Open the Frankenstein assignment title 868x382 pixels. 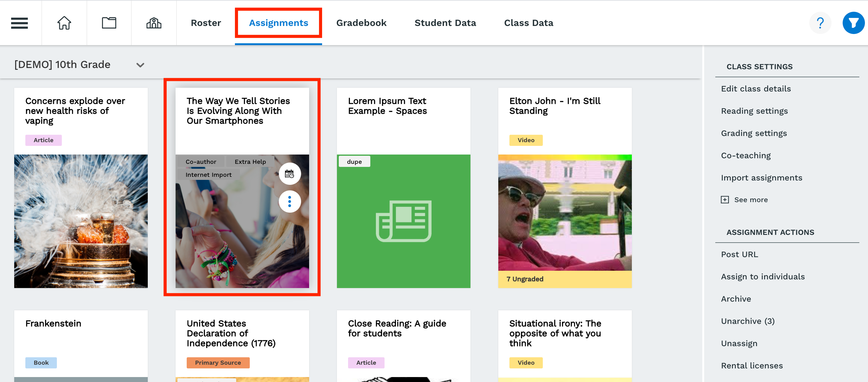pos(53,323)
